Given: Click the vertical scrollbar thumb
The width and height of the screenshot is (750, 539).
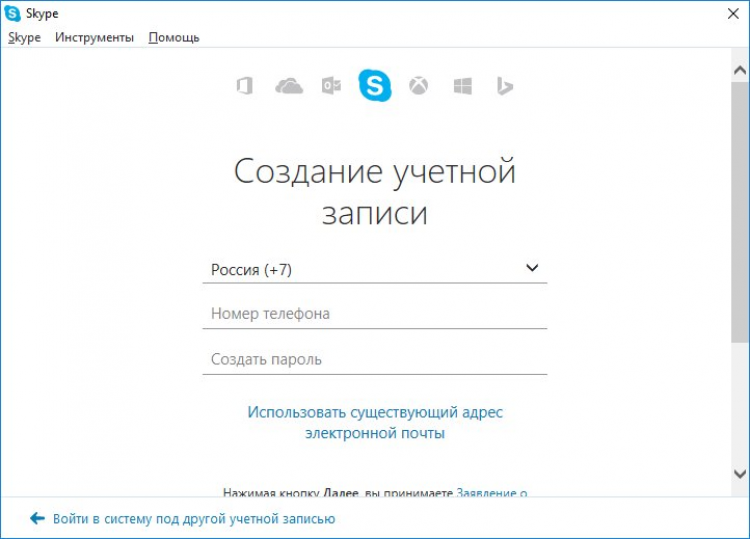Looking at the screenshot, I should 740,212.
